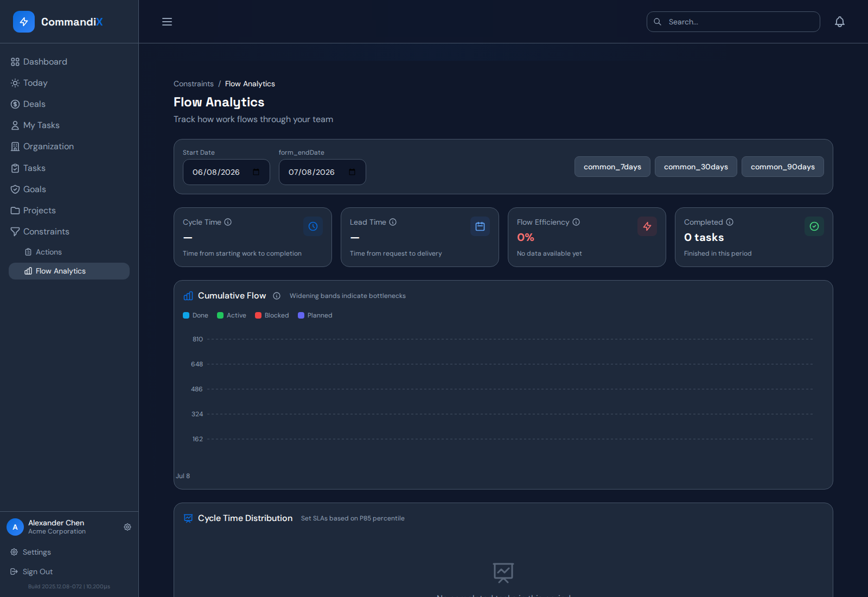Open the Constraints breadcrumb link

click(x=194, y=84)
